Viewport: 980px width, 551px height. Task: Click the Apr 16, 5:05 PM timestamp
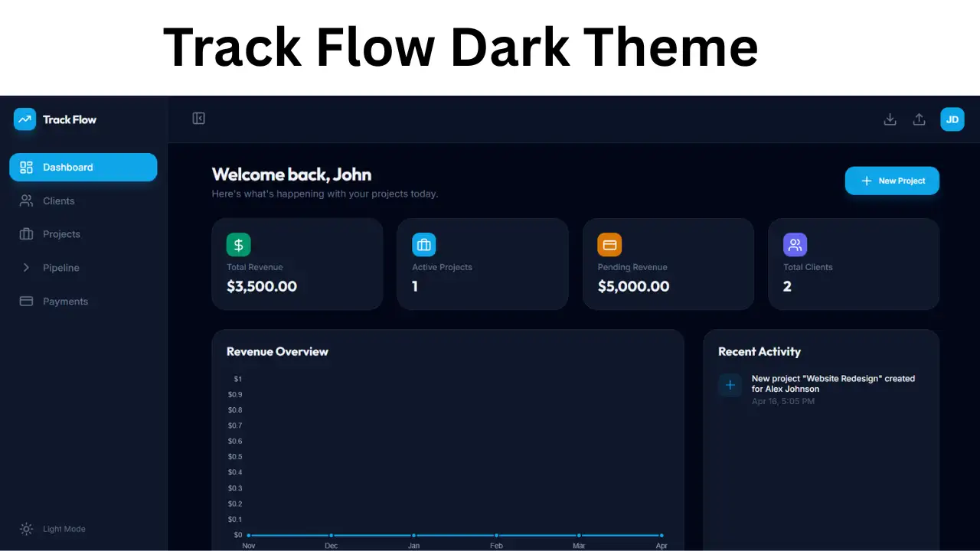coord(783,401)
